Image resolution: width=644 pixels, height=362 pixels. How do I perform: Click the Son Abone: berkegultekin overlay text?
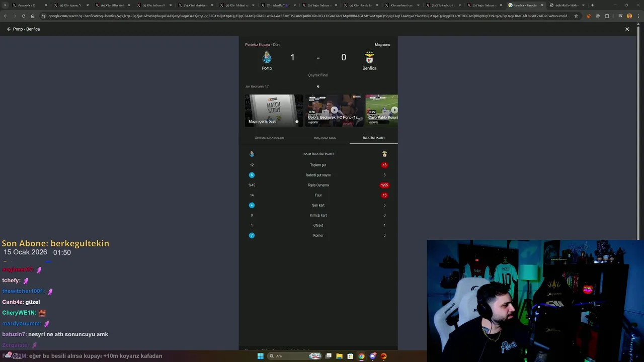(x=55, y=243)
